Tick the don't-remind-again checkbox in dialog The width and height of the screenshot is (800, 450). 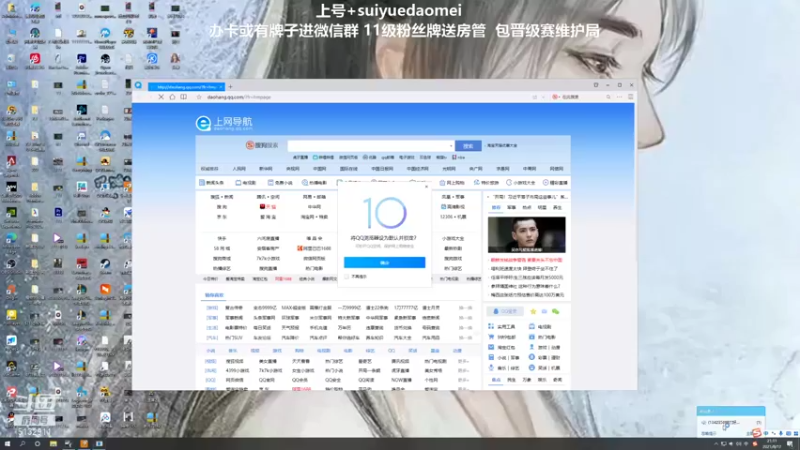pyautogui.click(x=347, y=277)
